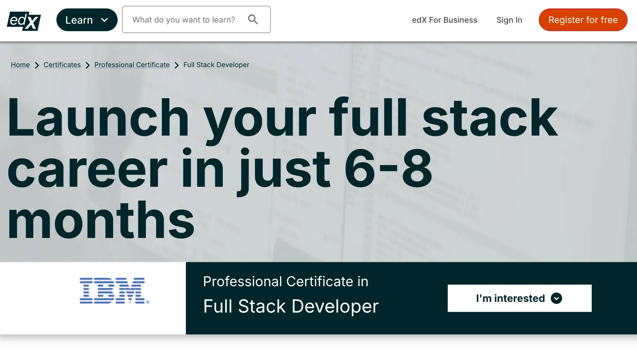This screenshot has width=637, height=364.
Task: Open the Learn dropdown menu
Action: (79, 20)
